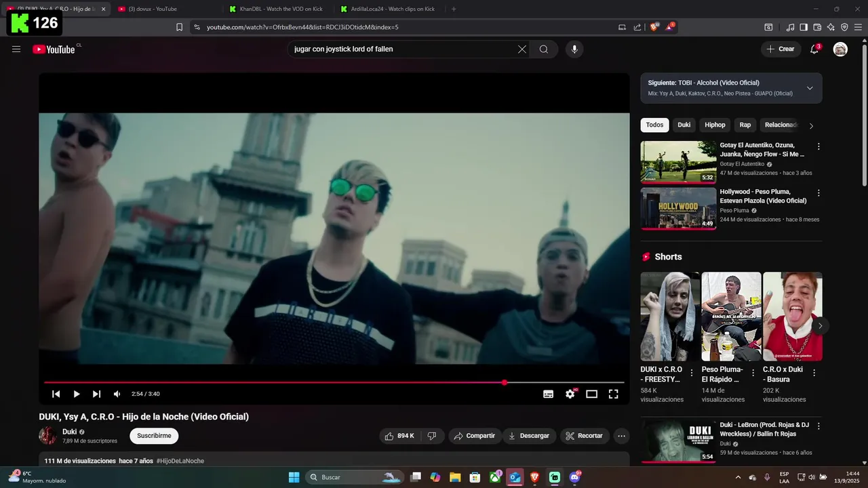868x488 pixels.
Task: Open the player settings gear
Action: click(x=570, y=394)
